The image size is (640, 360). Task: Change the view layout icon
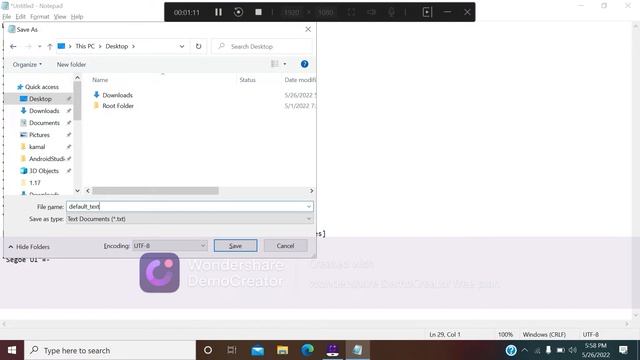pos(275,64)
